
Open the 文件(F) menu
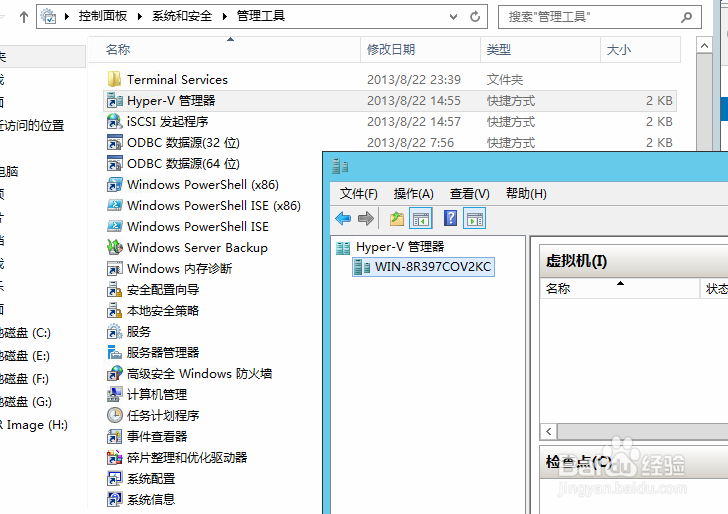358,194
